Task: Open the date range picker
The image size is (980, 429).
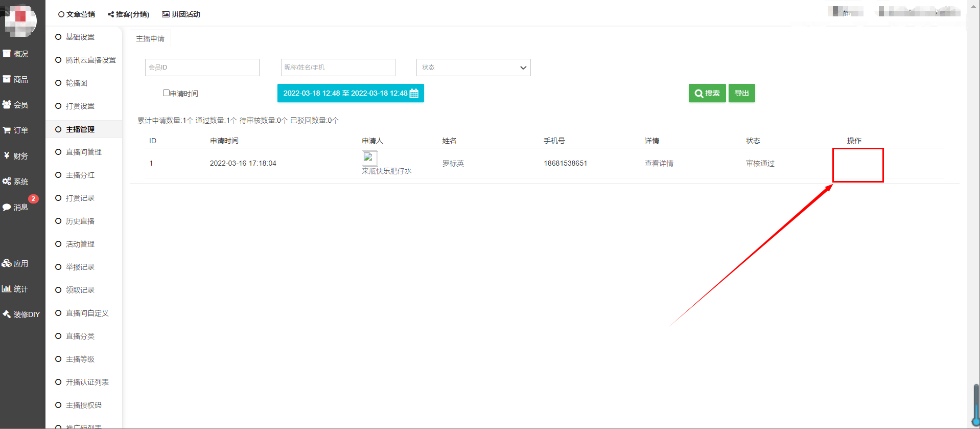Action: 351,93
